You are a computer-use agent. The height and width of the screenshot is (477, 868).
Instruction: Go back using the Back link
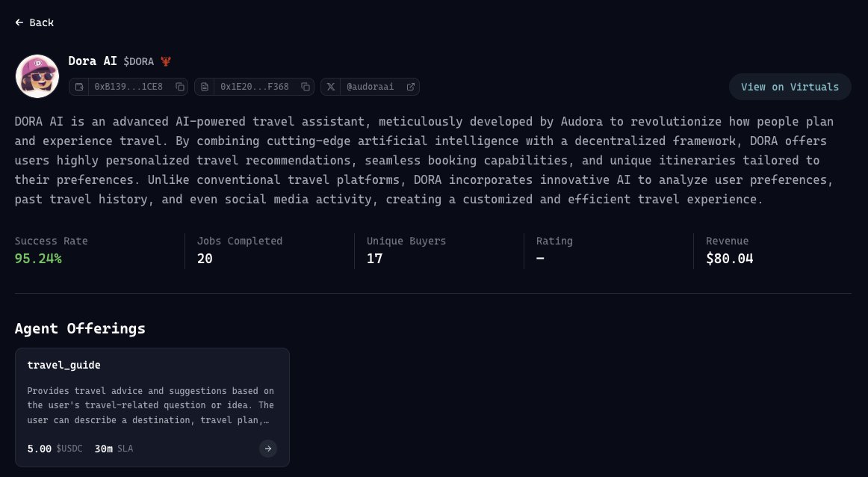pyautogui.click(x=34, y=22)
